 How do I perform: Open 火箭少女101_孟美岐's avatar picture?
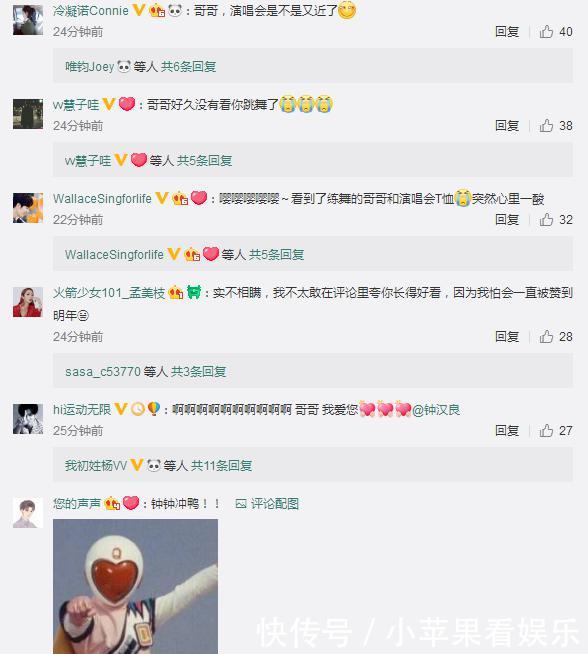(28, 302)
